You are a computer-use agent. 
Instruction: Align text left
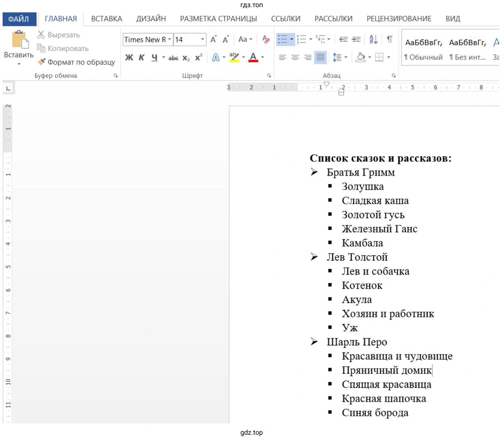(282, 57)
